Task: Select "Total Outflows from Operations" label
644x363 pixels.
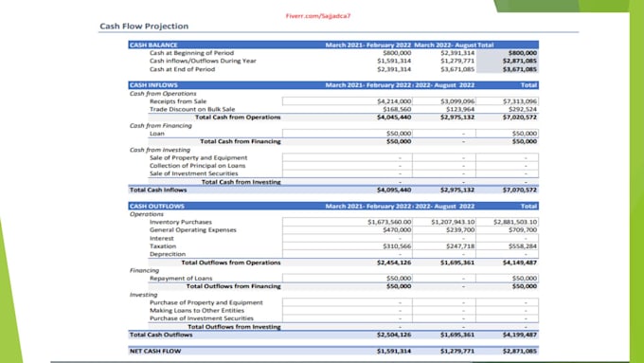Action: (x=231, y=263)
